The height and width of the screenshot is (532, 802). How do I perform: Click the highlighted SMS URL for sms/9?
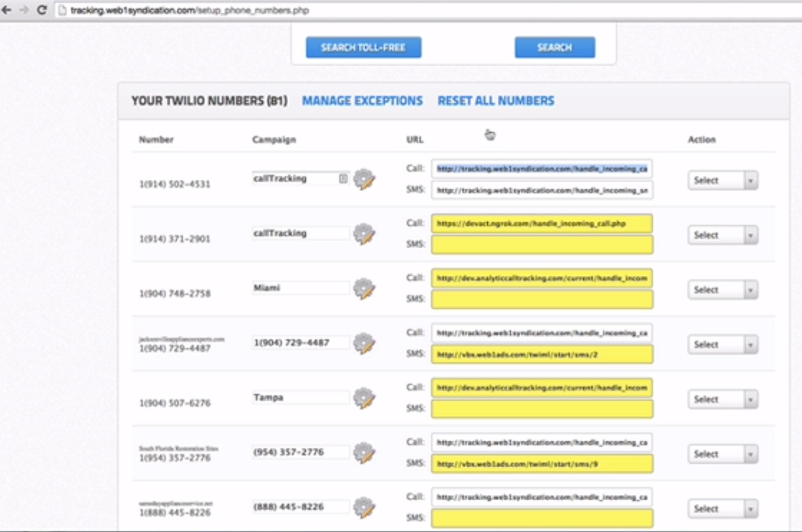click(541, 464)
